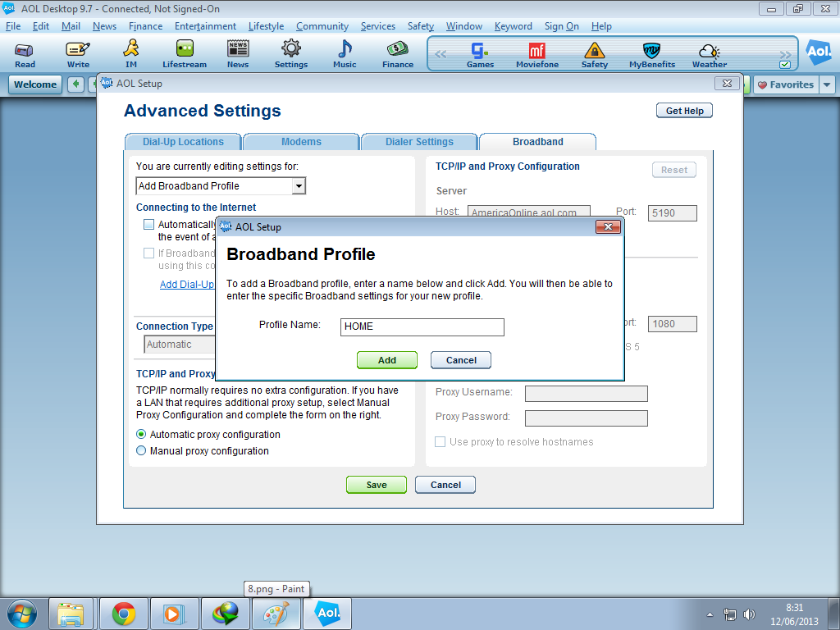
Task: Open the Keyword menu
Action: pyautogui.click(x=514, y=26)
